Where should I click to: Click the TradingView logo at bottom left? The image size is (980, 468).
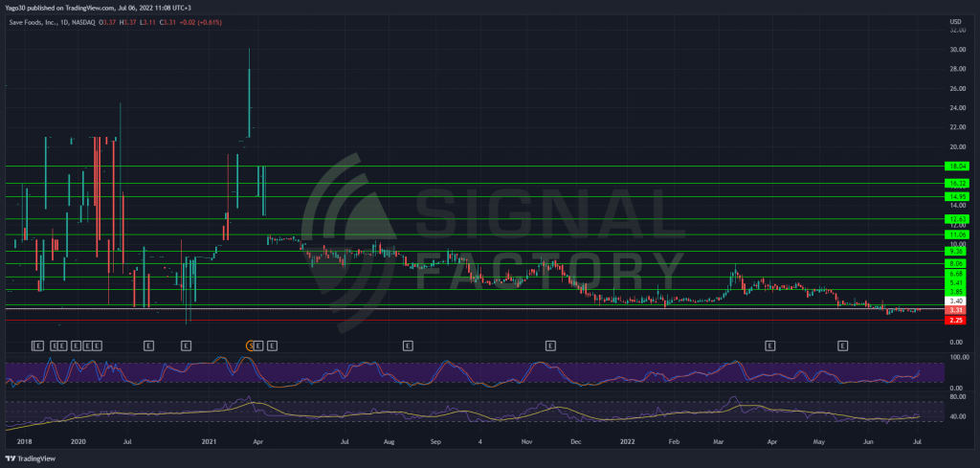(32, 458)
